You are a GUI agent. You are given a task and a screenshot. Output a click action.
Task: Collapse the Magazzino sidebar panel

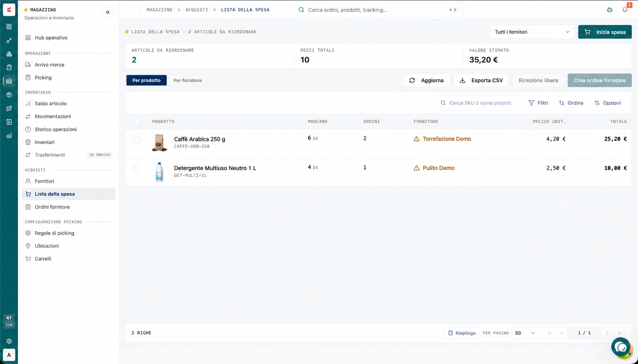pos(108,12)
